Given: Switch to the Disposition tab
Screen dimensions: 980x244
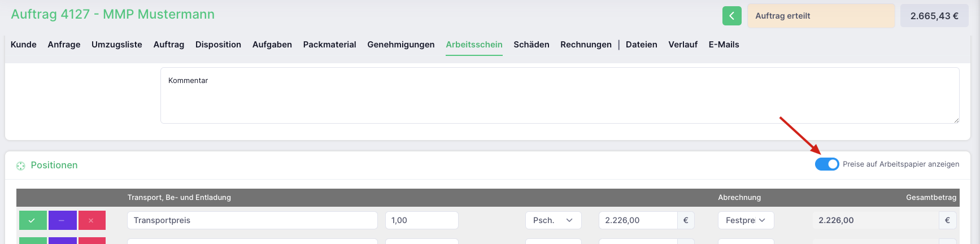Looking at the screenshot, I should (218, 45).
